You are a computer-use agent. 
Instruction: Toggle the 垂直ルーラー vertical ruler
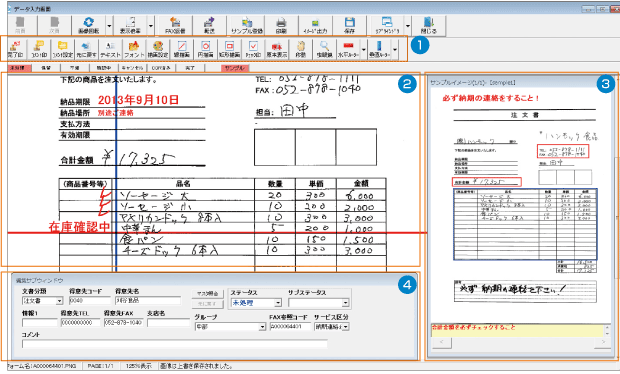(x=379, y=49)
